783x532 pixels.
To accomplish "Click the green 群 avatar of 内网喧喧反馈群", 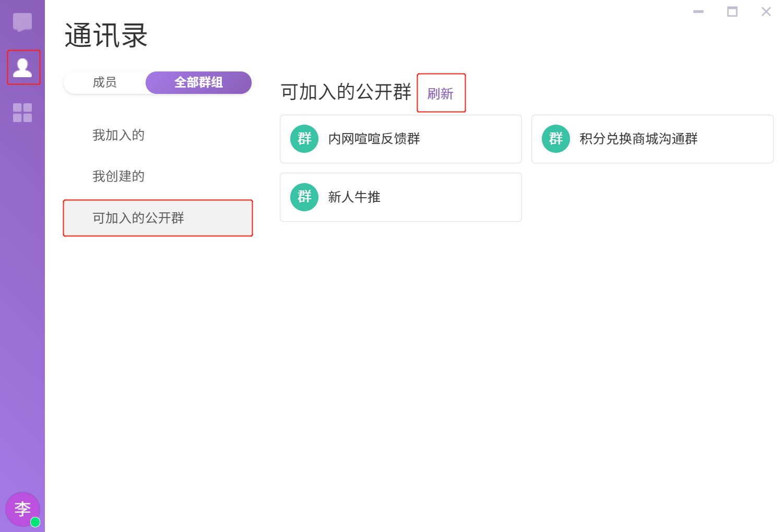I will coord(304,139).
